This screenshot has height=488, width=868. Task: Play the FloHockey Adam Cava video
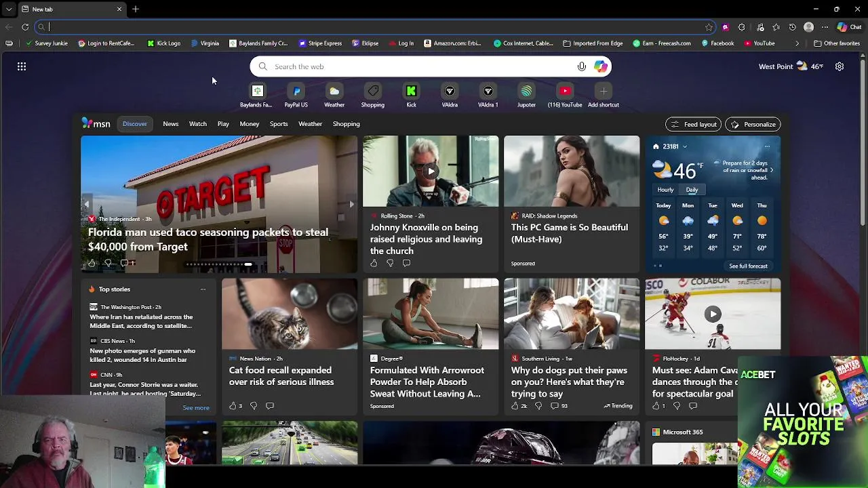(x=712, y=314)
